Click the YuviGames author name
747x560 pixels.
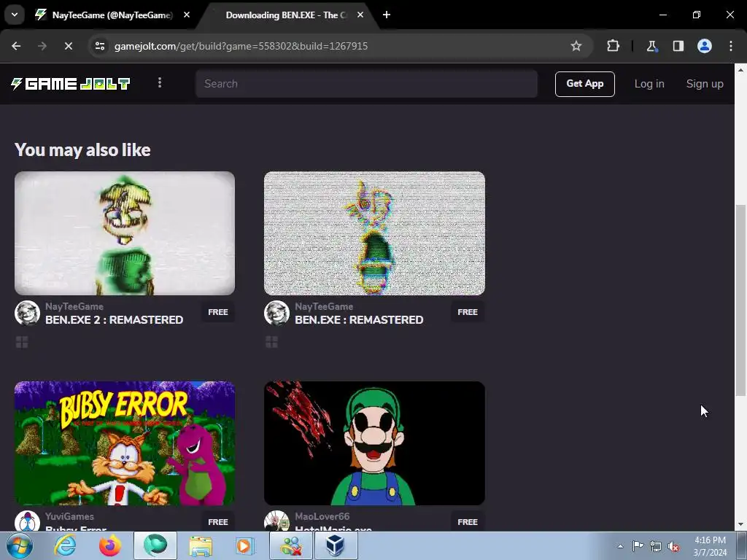[x=69, y=516]
